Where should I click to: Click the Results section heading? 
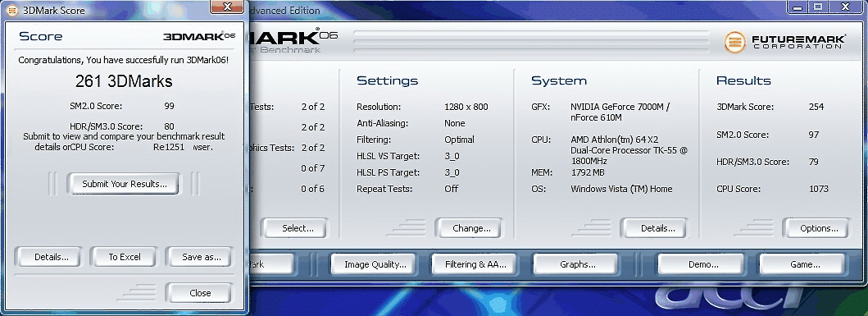(x=744, y=81)
